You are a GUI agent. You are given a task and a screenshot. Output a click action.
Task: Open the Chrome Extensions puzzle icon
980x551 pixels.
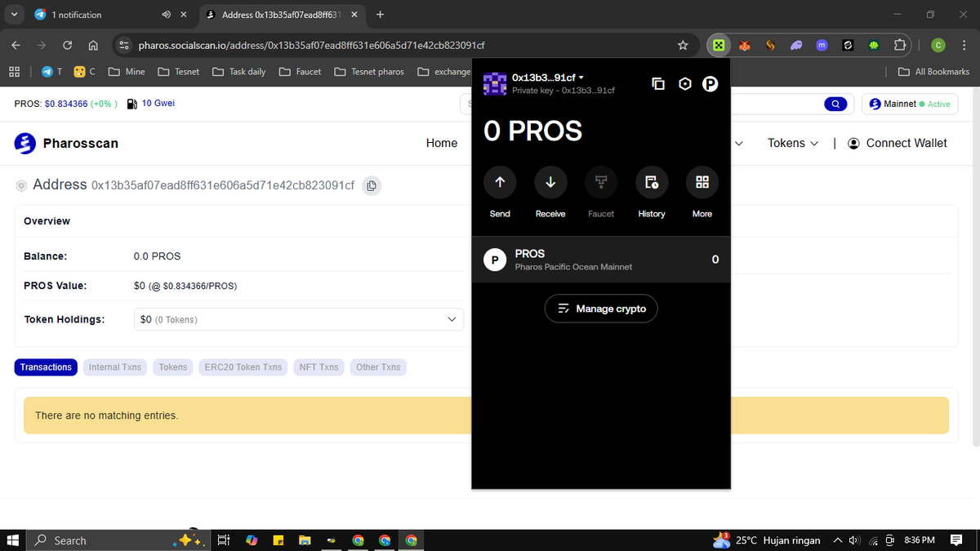point(900,46)
